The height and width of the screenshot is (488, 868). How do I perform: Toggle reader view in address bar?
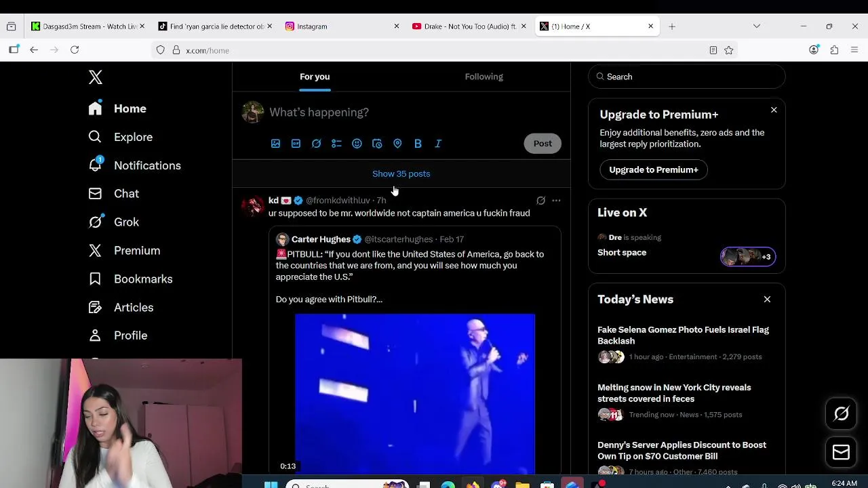coord(713,50)
